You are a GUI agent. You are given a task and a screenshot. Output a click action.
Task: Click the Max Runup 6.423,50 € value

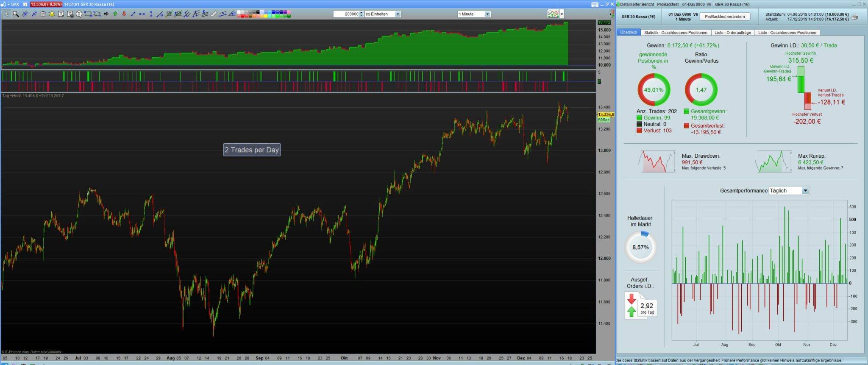(811, 162)
